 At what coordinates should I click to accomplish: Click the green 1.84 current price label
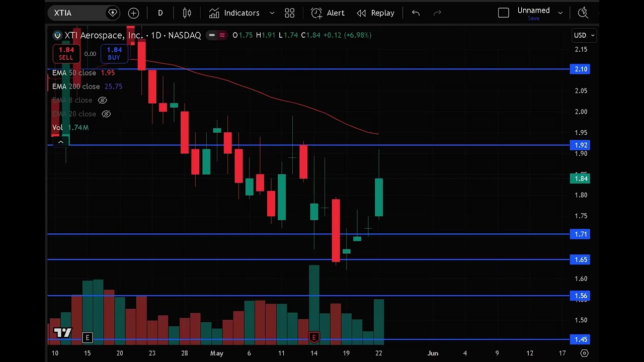[x=581, y=178]
